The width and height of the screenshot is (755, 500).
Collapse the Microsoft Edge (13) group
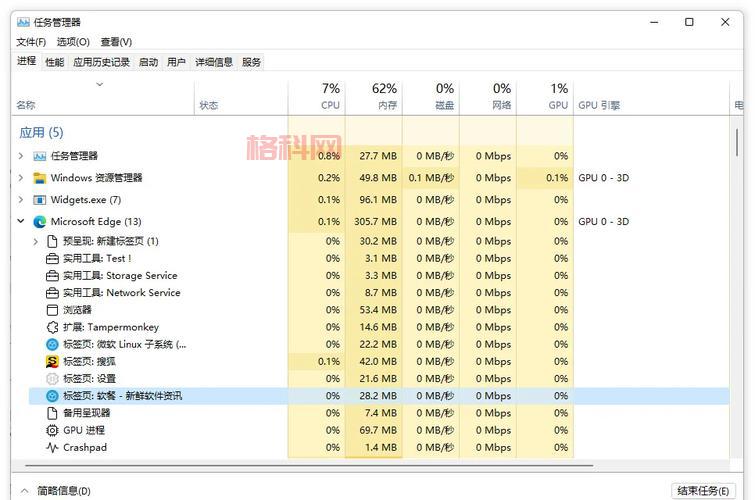coord(21,221)
